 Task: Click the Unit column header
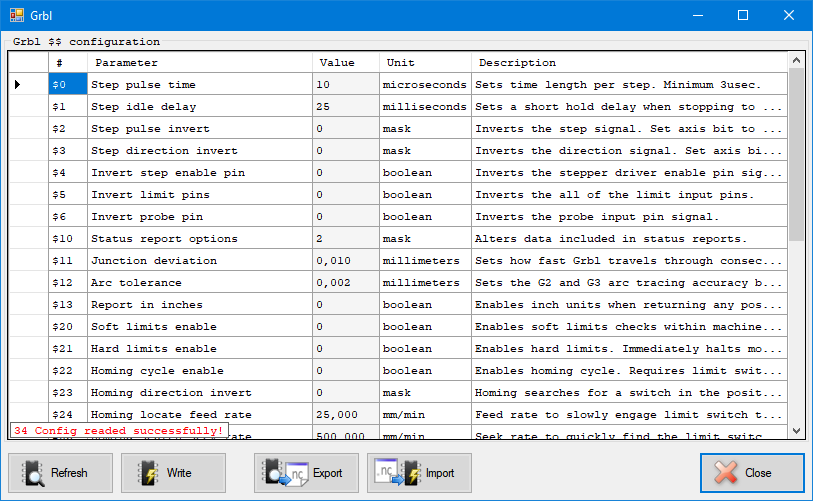tap(425, 63)
